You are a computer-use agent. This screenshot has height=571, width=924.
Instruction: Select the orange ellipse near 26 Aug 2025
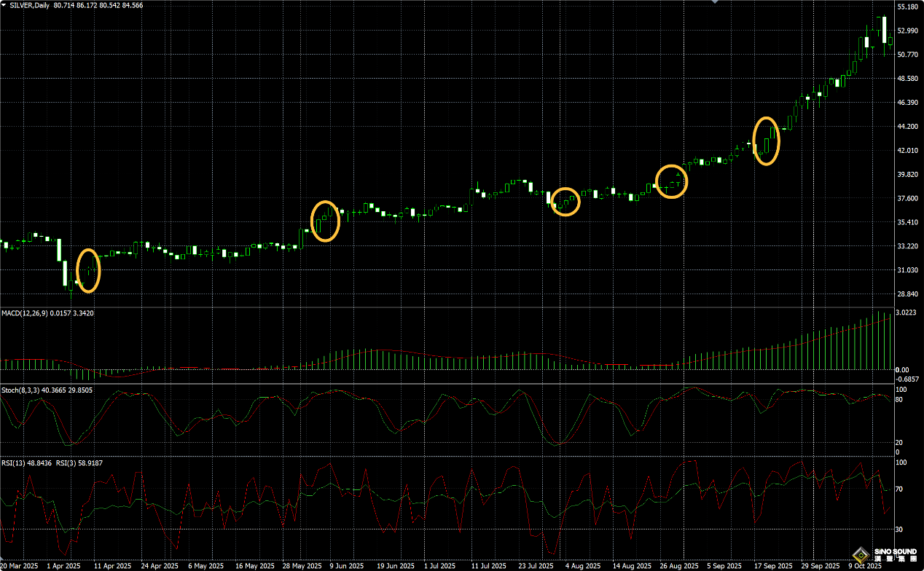[671, 182]
